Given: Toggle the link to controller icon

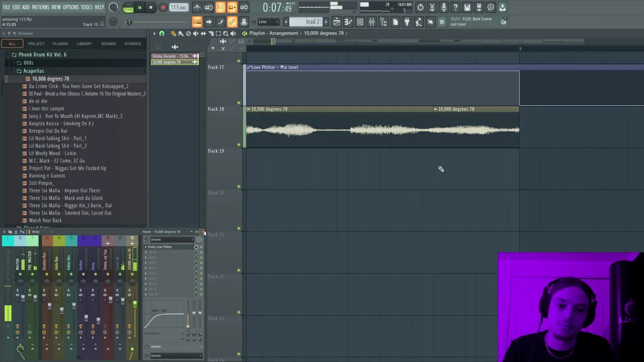Looking at the screenshot, I should pyautogui.click(x=232, y=22).
